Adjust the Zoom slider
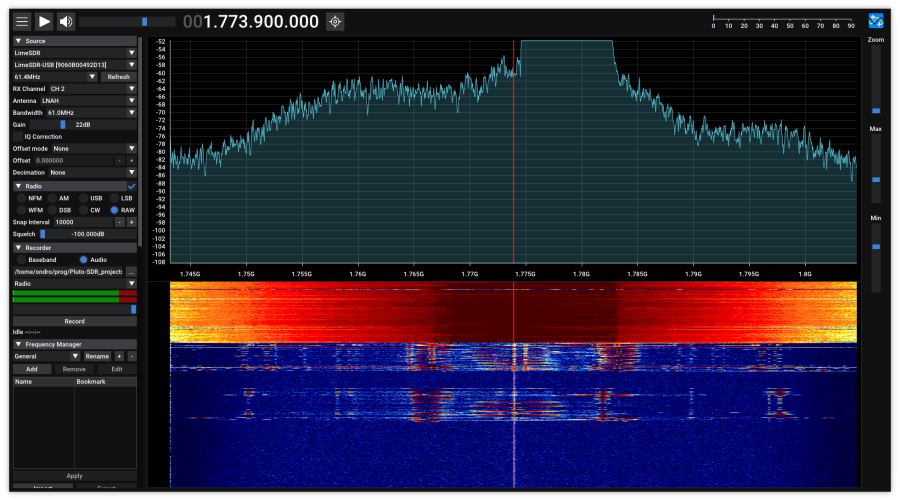 [876, 110]
